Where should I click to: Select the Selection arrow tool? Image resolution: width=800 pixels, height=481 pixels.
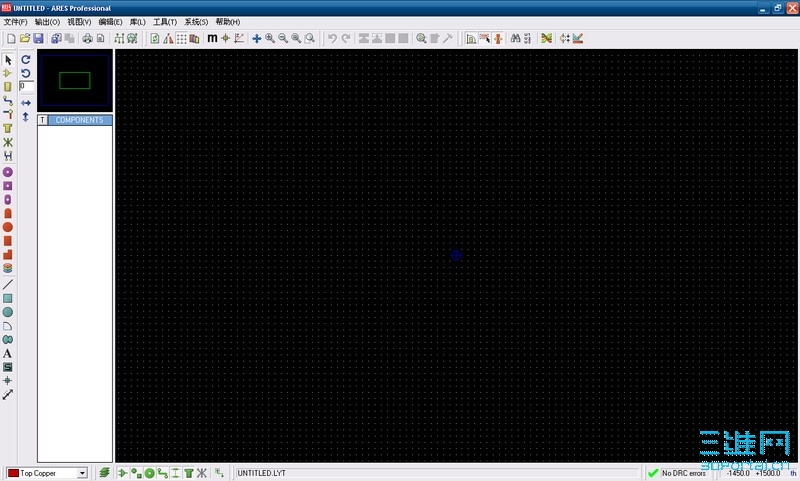(x=8, y=60)
